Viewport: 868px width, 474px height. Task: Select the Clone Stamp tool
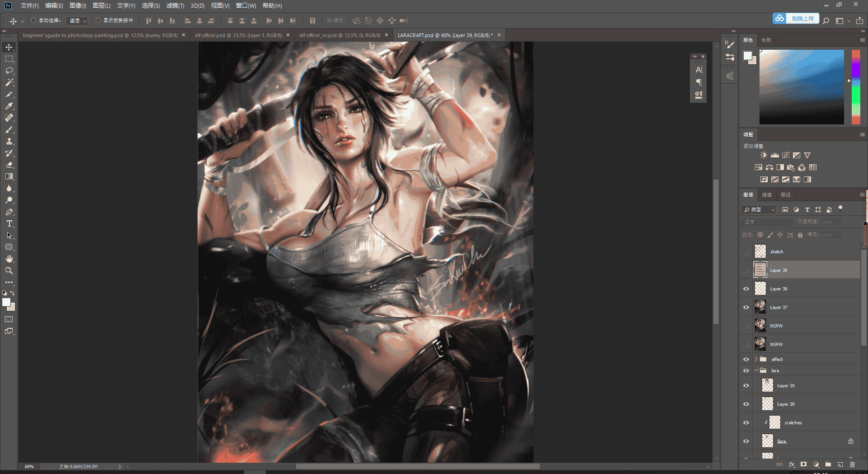click(x=9, y=141)
